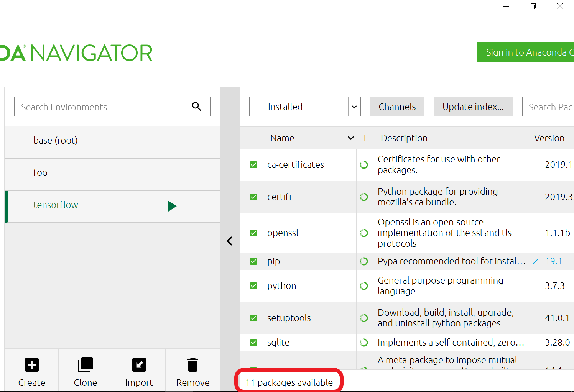Click the Clone environment icon
The image size is (574, 392).
click(x=86, y=365)
